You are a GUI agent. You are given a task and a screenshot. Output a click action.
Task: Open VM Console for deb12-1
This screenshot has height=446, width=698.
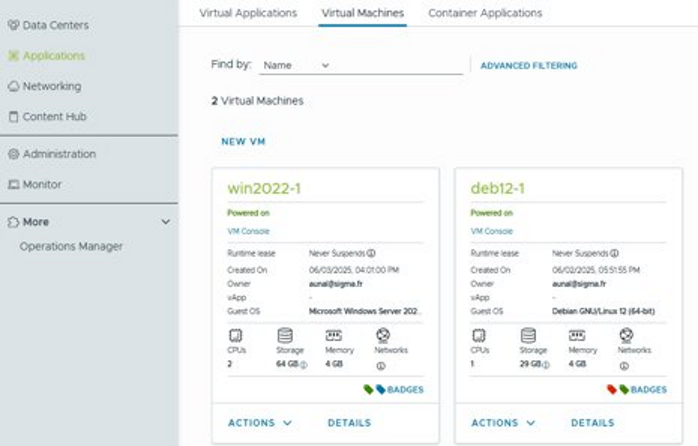coord(489,231)
